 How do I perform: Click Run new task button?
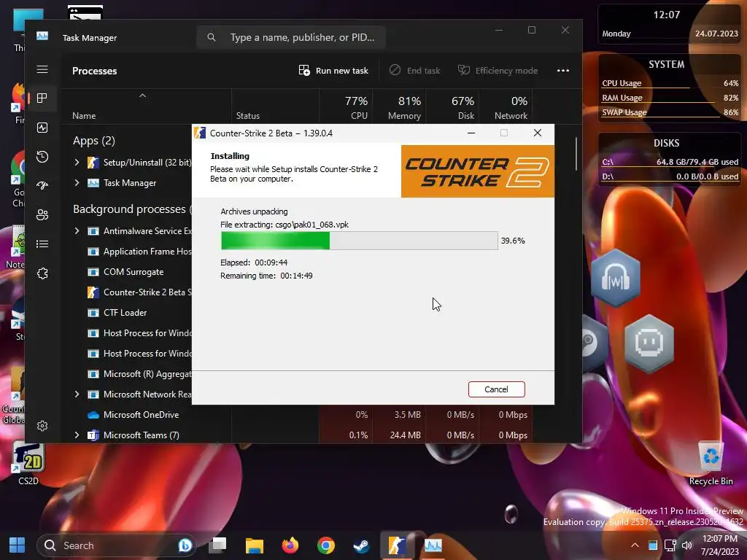(333, 71)
